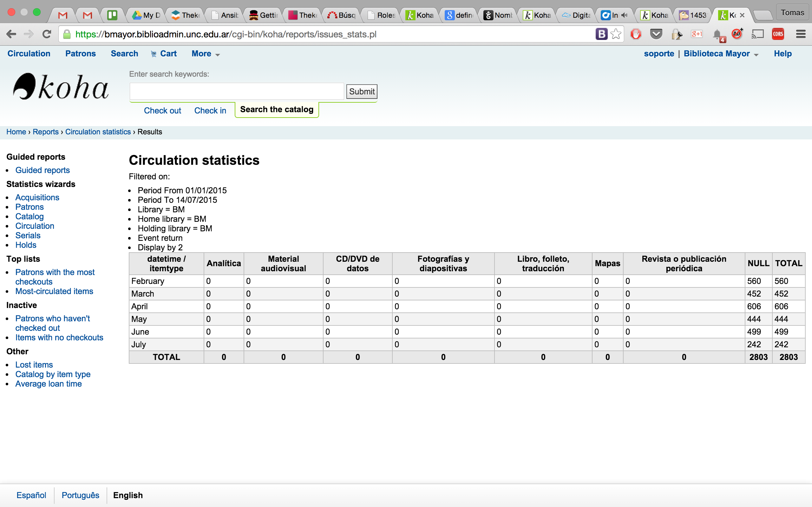812x507 pixels.
Task: Click the AdBlock stop-hand icon
Action: click(636, 34)
